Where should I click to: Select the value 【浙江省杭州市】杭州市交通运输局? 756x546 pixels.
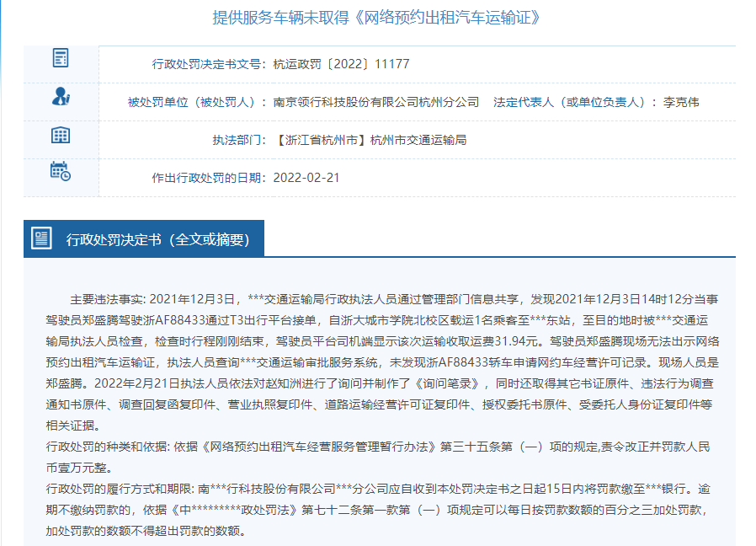click(x=370, y=141)
